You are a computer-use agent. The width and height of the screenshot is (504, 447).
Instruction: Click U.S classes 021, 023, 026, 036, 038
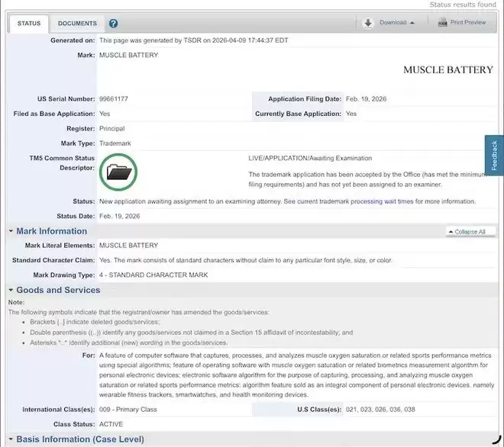point(380,410)
